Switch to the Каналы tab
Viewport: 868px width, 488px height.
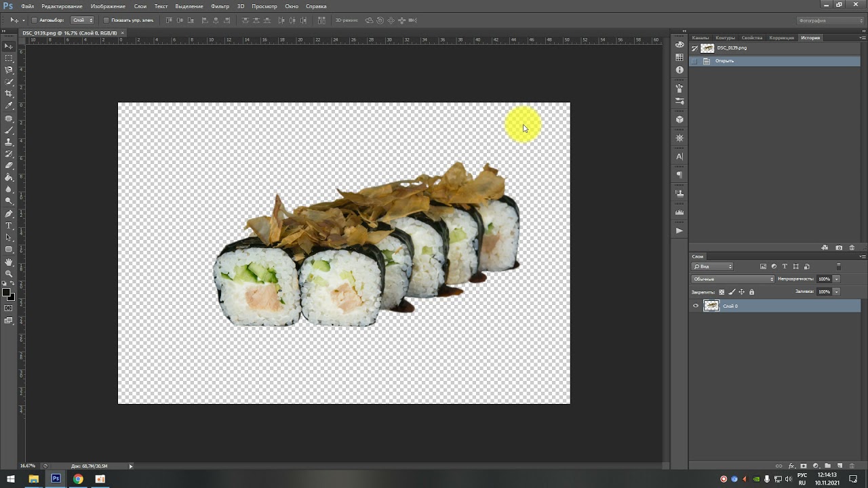700,38
